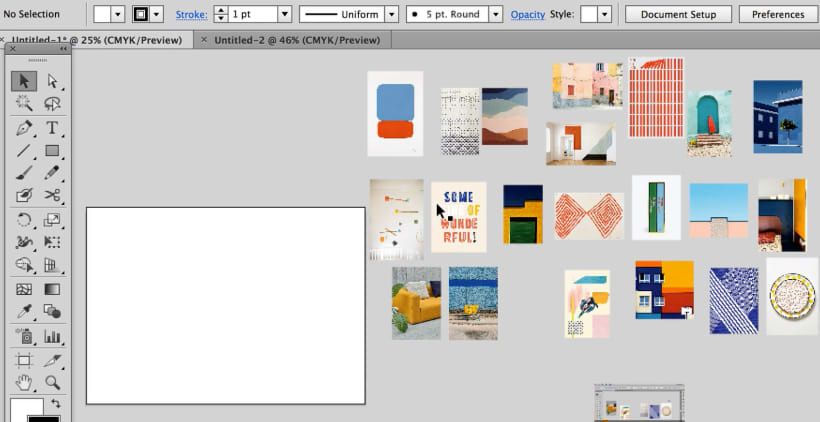Select the blue diagonal stripes pattern image
Viewport: 820px width, 422px height.
coord(734,301)
